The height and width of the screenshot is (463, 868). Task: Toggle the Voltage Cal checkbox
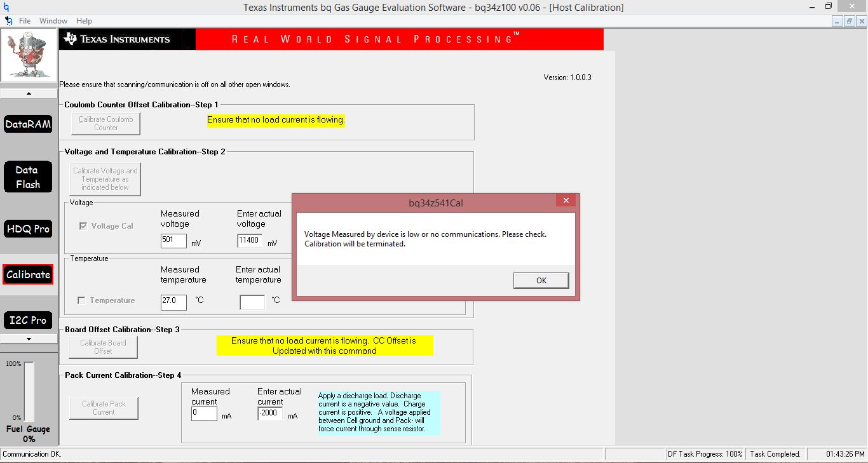coord(83,226)
